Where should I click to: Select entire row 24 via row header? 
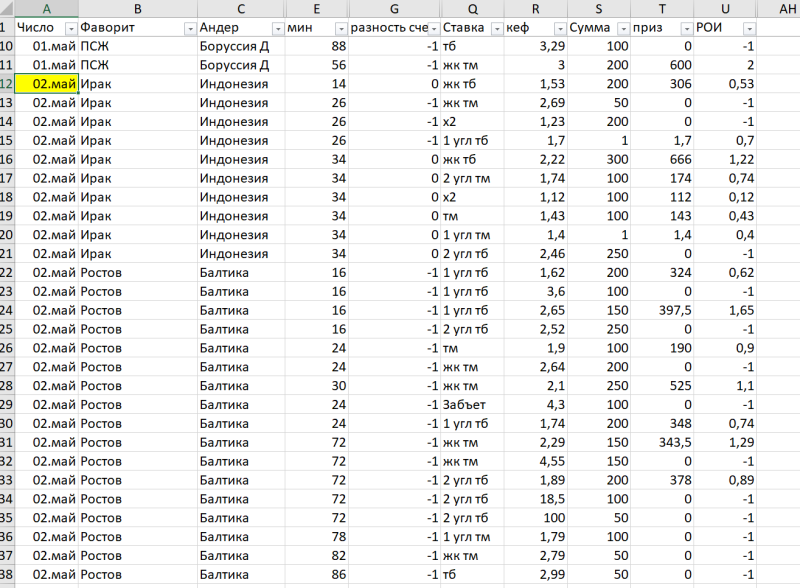click(x=6, y=310)
